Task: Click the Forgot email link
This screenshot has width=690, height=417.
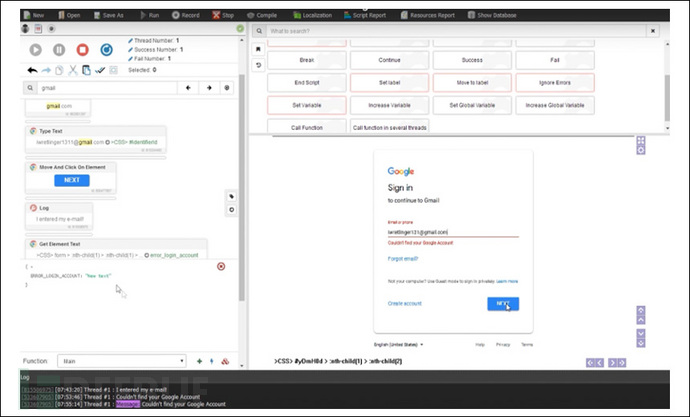Action: click(402, 258)
